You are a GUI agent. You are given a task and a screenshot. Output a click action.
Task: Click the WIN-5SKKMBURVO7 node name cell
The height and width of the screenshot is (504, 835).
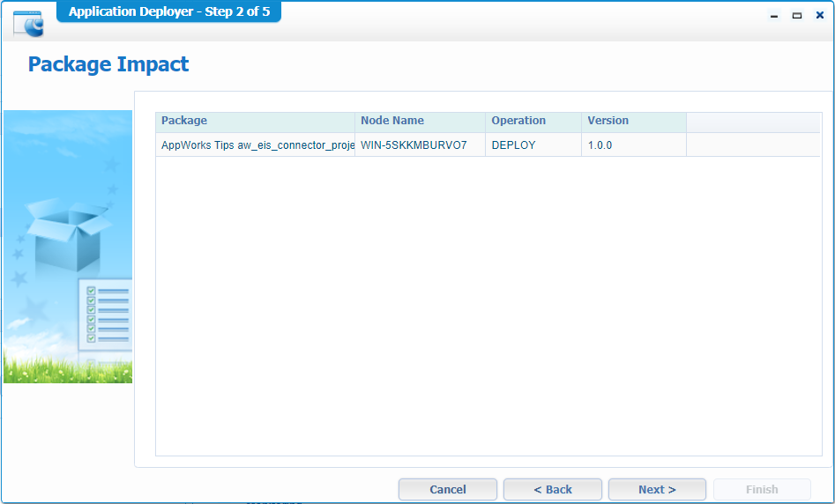[x=420, y=145]
